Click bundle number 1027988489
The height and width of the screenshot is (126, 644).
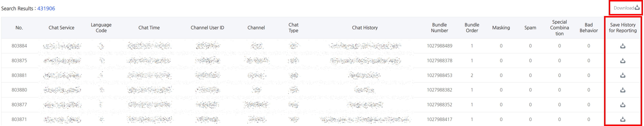(x=439, y=46)
